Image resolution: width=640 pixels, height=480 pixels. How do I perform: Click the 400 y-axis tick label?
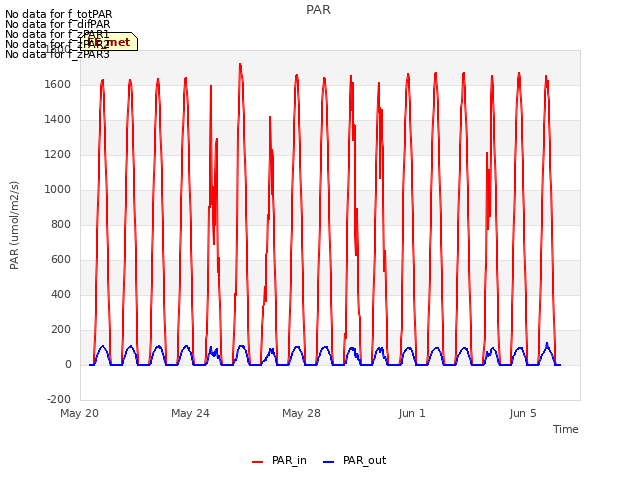[x=61, y=294]
